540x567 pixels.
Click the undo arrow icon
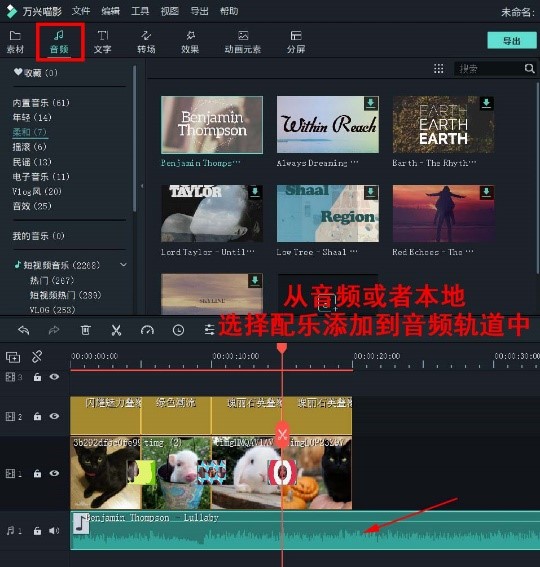pos(24,330)
